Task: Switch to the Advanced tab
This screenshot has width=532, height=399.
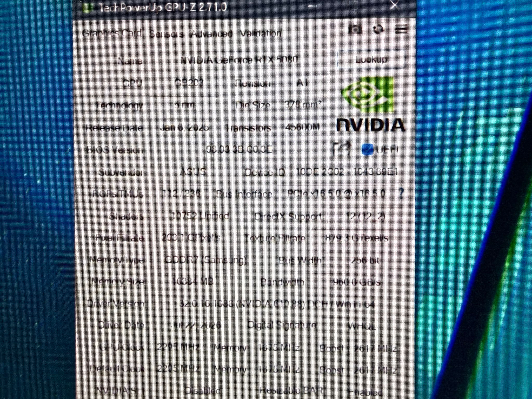Action: 212,34
